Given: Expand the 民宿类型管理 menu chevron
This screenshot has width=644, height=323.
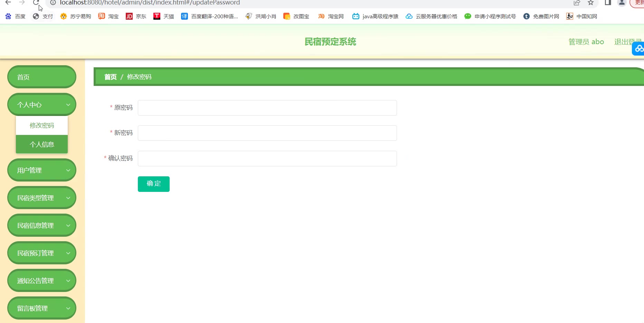Looking at the screenshot, I should point(68,198).
